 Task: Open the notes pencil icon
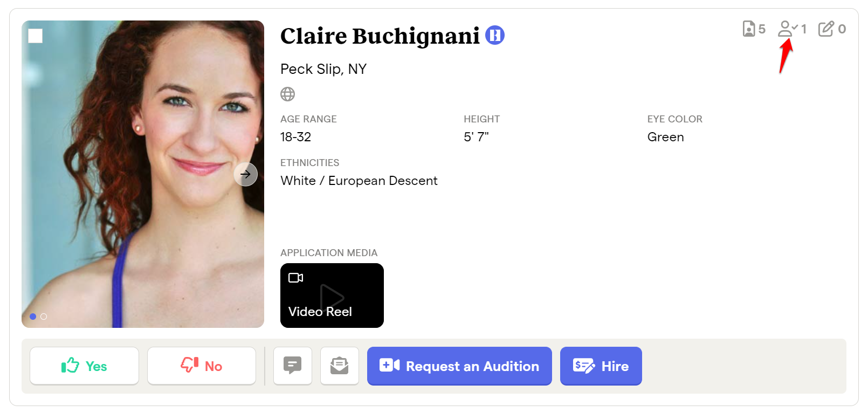[x=826, y=29]
